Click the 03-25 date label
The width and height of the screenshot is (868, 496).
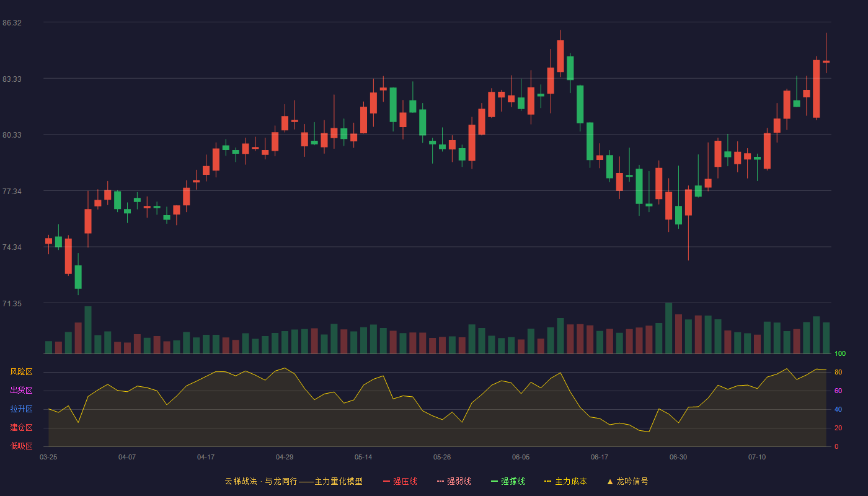(48, 457)
